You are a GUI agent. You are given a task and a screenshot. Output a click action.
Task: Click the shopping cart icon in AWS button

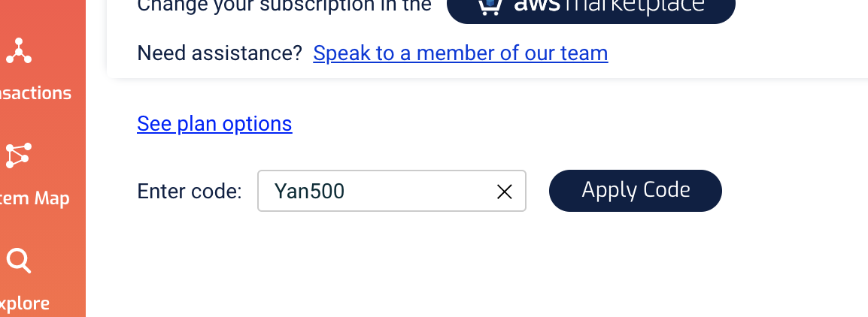coord(490,7)
